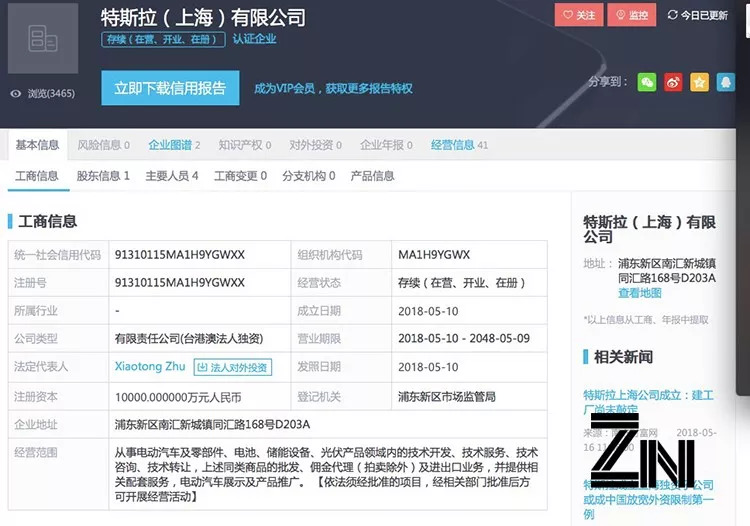Click the 存续 status badge
This screenshot has width=750, height=526.
(x=163, y=39)
